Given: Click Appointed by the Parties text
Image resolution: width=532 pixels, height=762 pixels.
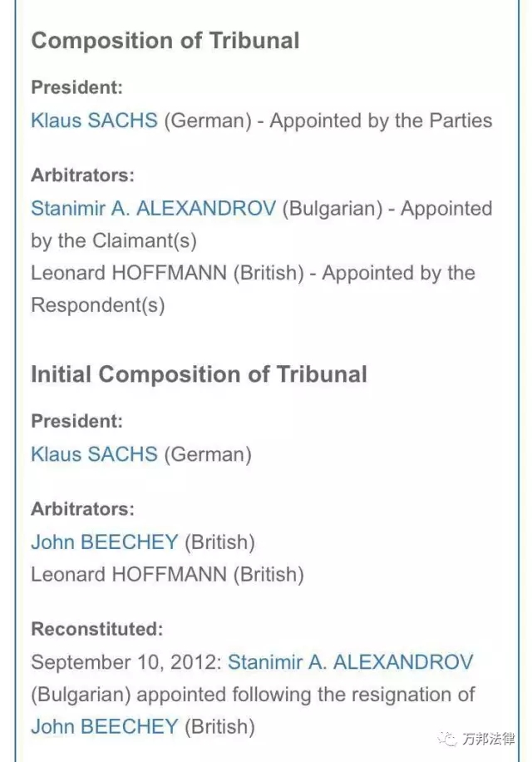Looking at the screenshot, I should pyautogui.click(x=381, y=121).
